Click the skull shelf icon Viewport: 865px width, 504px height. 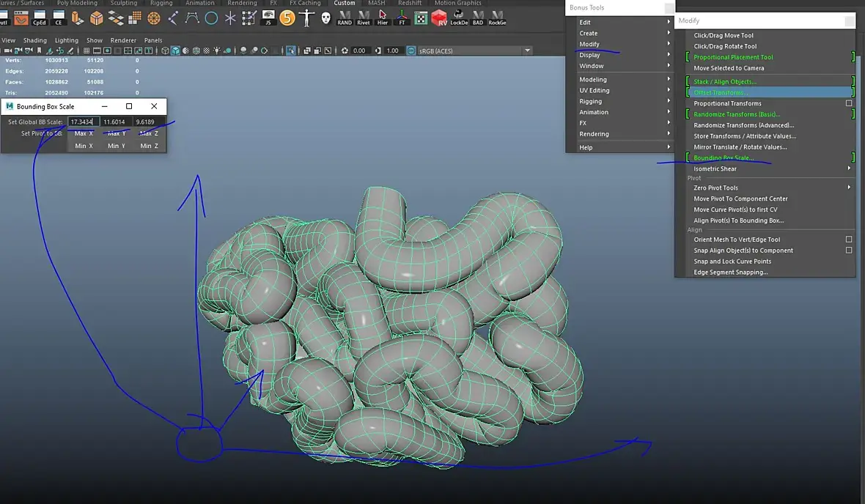(325, 18)
